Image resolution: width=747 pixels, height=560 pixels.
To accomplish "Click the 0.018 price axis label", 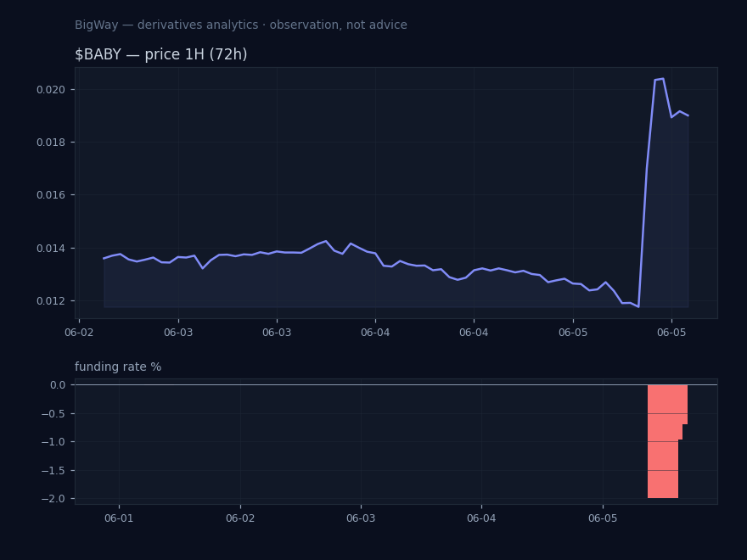I will point(50,143).
